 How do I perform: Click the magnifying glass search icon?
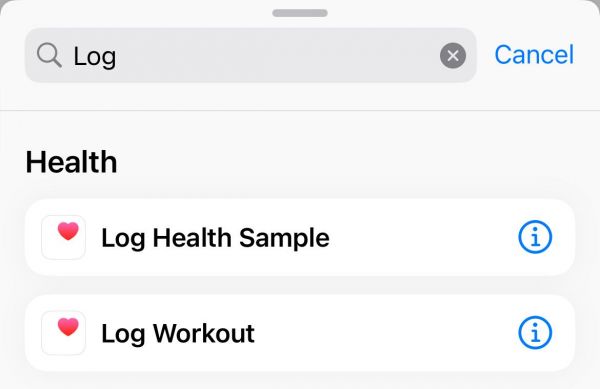tap(49, 55)
